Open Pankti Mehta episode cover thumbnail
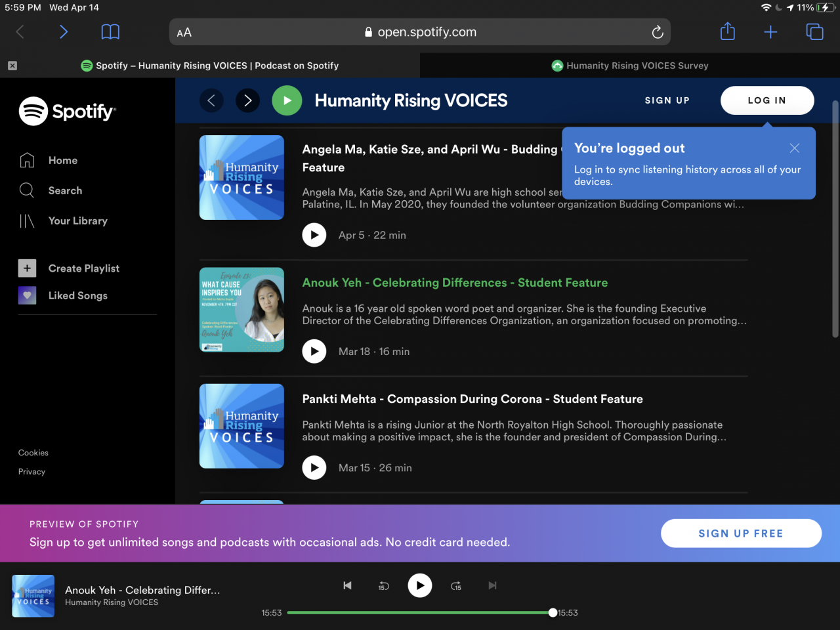Screen dimensions: 840x630 point(241,426)
